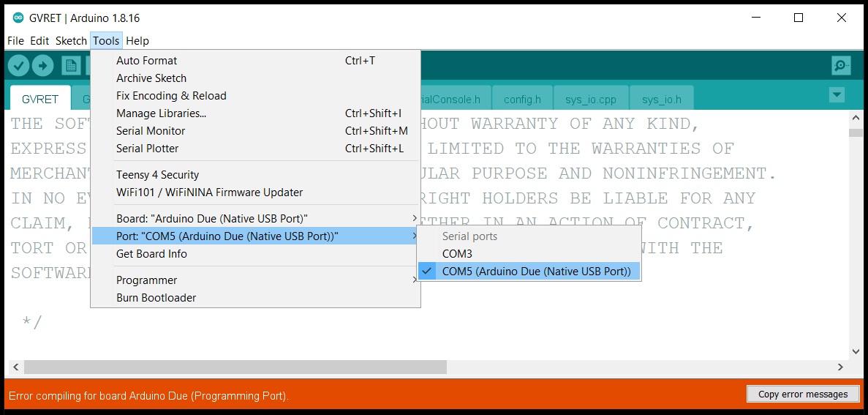Image resolution: width=868 pixels, height=415 pixels.
Task: Click the closing comment */ line
Action: 32,322
